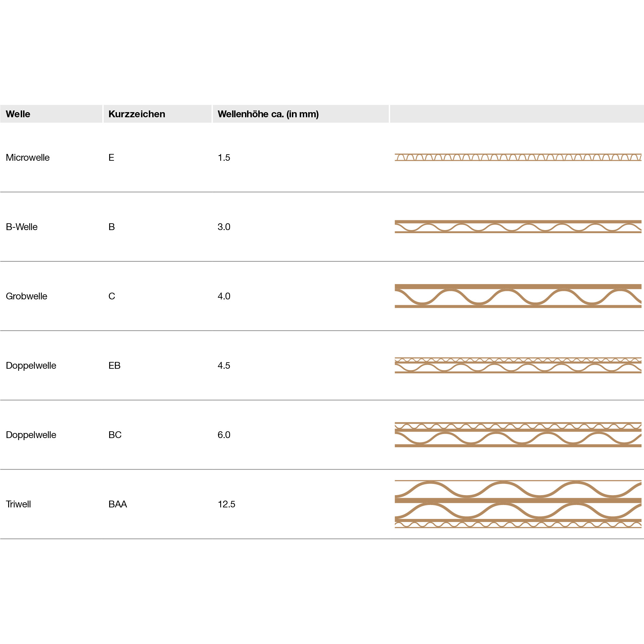Screen dimensions: 644x644
Task: Select the "Microwelle" row label
Action: point(28,158)
